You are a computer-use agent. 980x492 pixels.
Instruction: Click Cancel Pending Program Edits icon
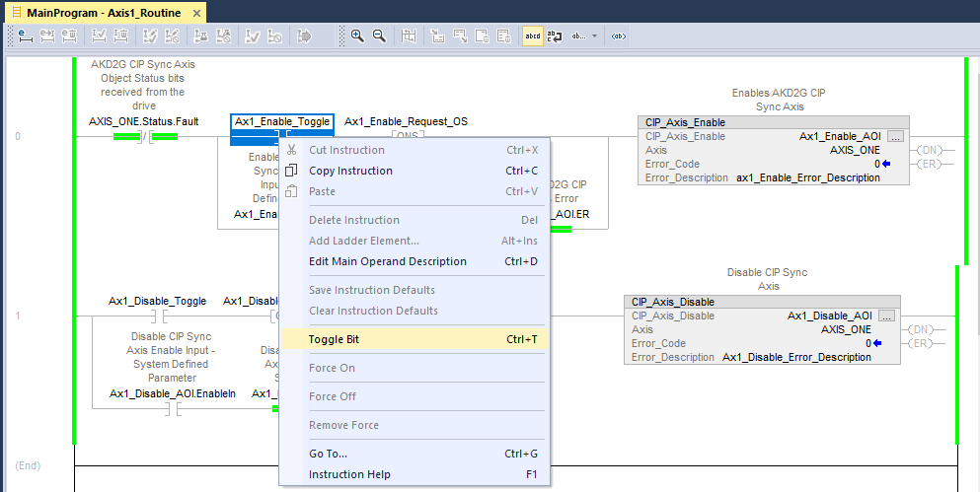click(x=173, y=36)
